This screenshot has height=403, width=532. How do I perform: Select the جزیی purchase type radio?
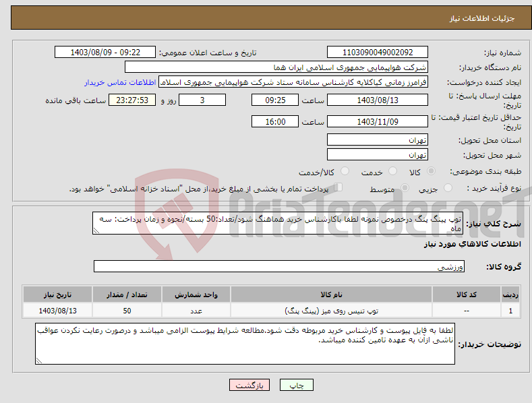tap(448, 188)
